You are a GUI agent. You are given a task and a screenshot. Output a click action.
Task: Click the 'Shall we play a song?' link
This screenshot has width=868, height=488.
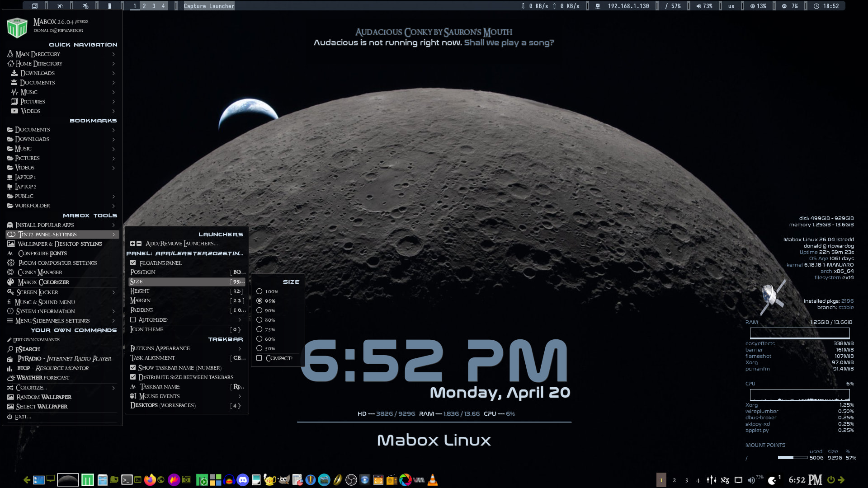(509, 42)
